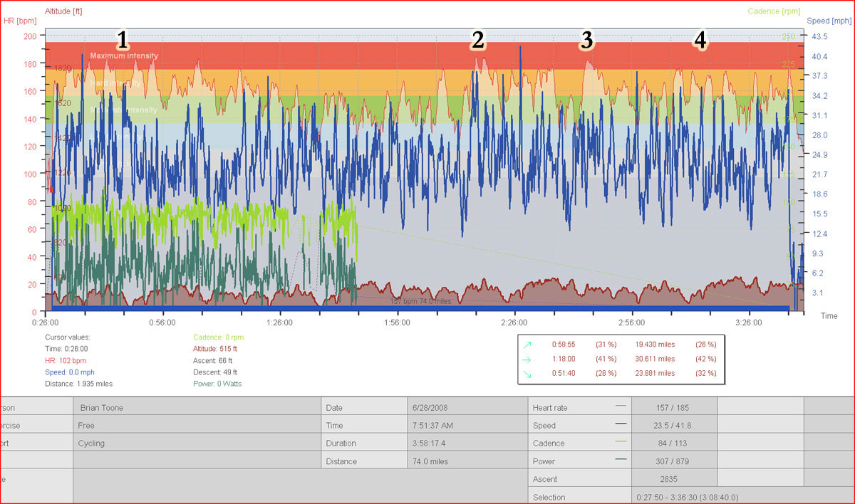The height and width of the screenshot is (504, 855).
Task: Click the cursor value Time: 0:26:00
Action: [66, 349]
